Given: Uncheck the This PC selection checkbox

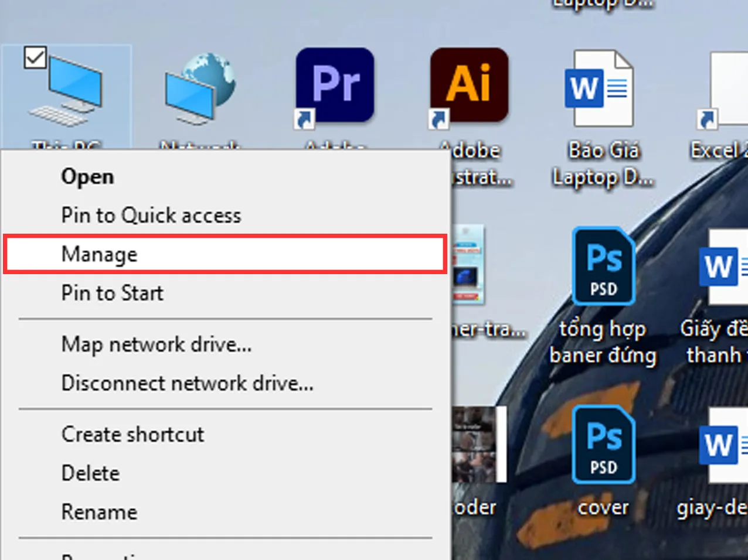Looking at the screenshot, I should (35, 57).
